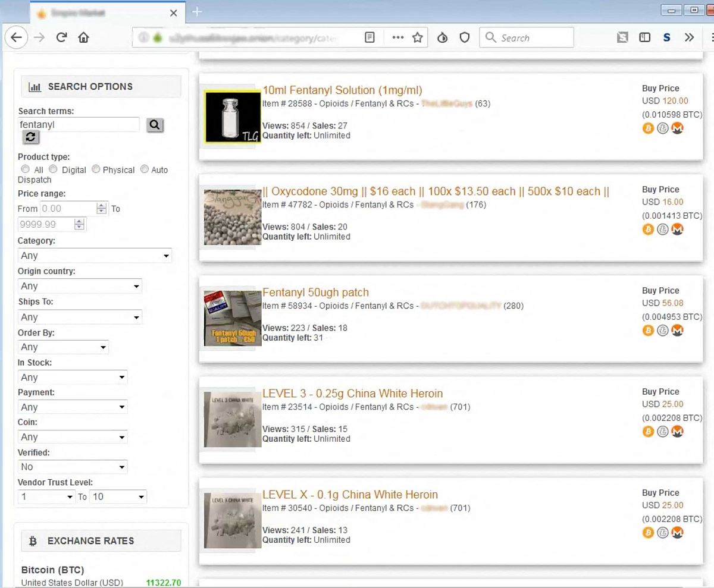The image size is (714, 588).
Task: Reload the current page
Action: (61, 37)
